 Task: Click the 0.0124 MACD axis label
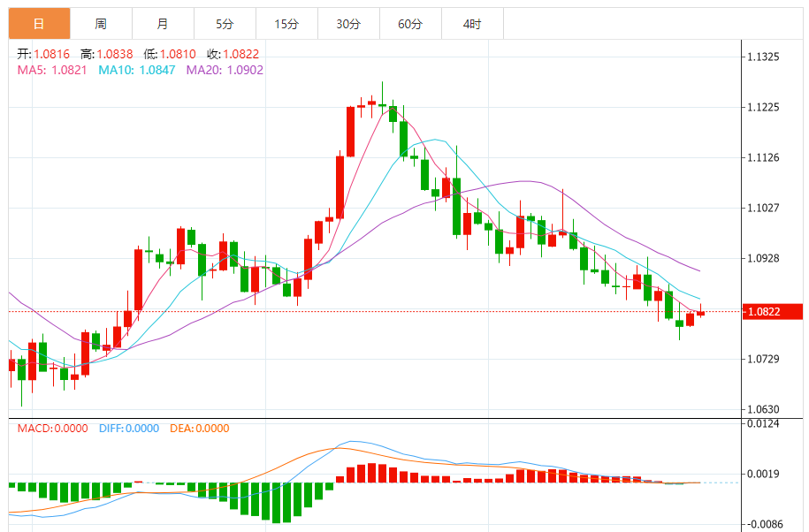[763, 424]
